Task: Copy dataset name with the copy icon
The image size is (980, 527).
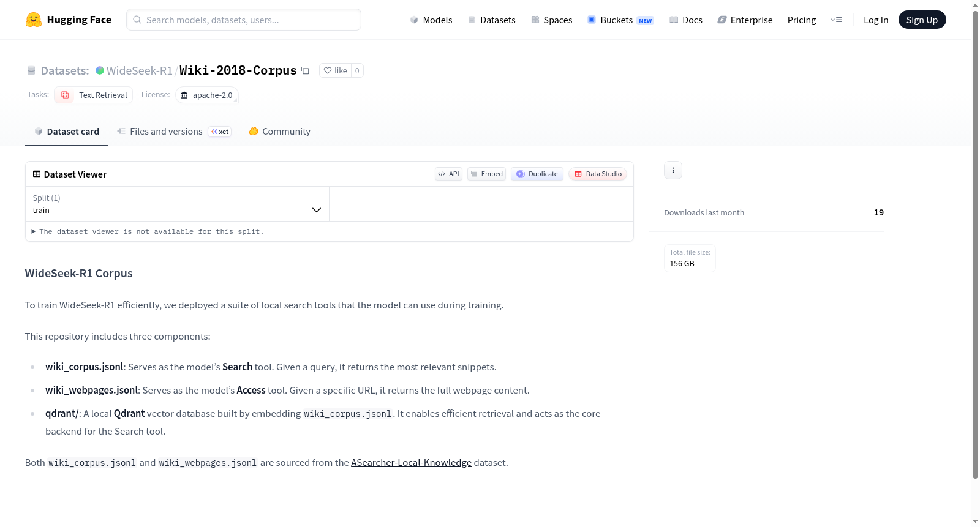Action: point(305,70)
